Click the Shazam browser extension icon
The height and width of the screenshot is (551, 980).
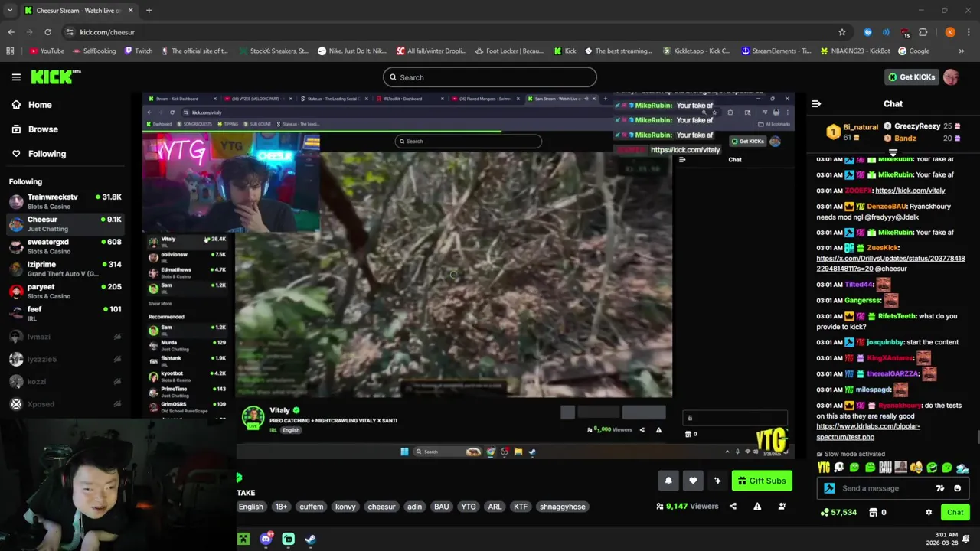867,32
